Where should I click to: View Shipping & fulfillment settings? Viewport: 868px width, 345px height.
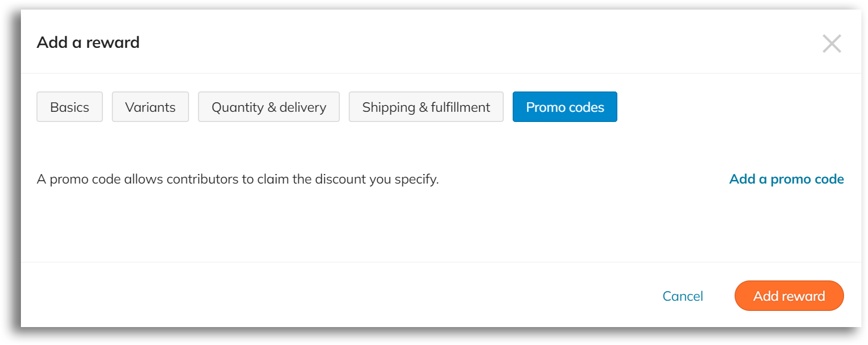tap(426, 107)
